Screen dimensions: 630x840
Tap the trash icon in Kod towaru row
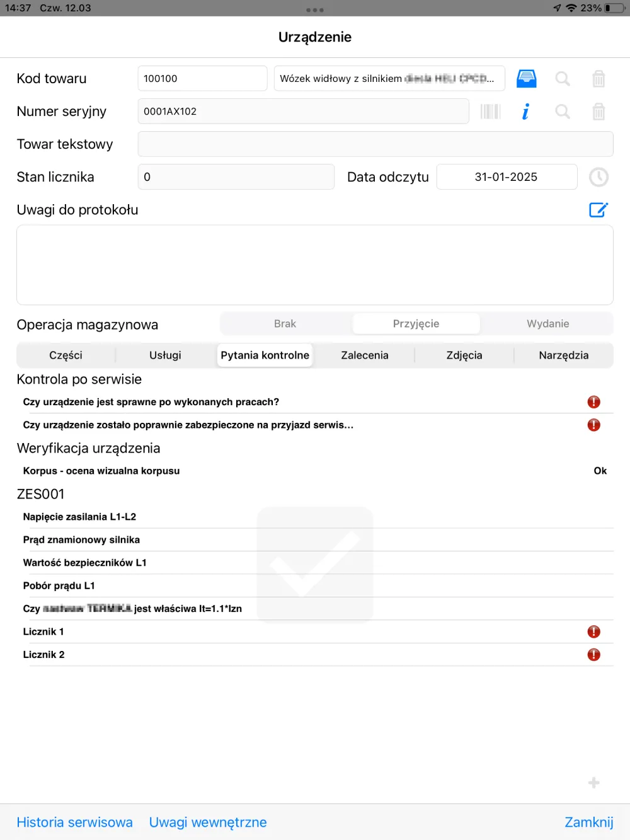click(598, 79)
